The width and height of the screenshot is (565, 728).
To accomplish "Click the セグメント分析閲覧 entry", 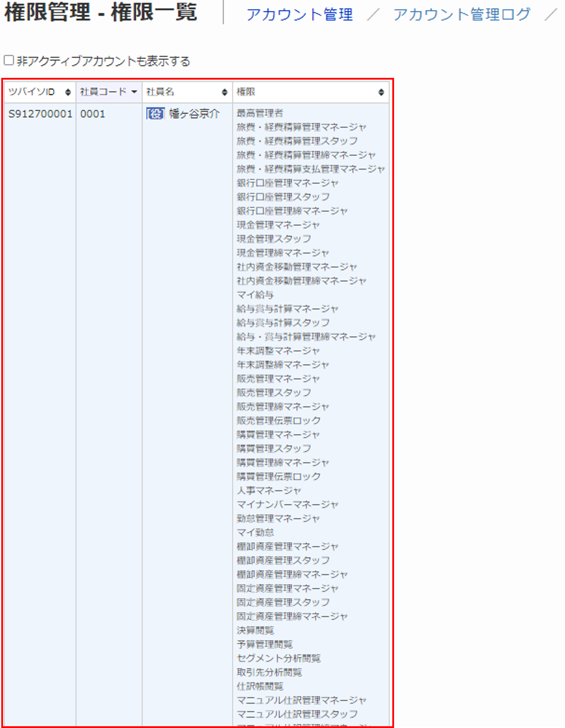I will [279, 659].
